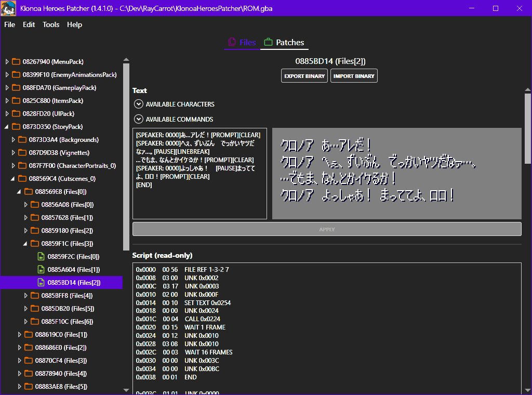Viewport: 532px width, 395px height.
Task: Collapse the 08859F1C (Files[3]) node arrow
Action: (25, 243)
